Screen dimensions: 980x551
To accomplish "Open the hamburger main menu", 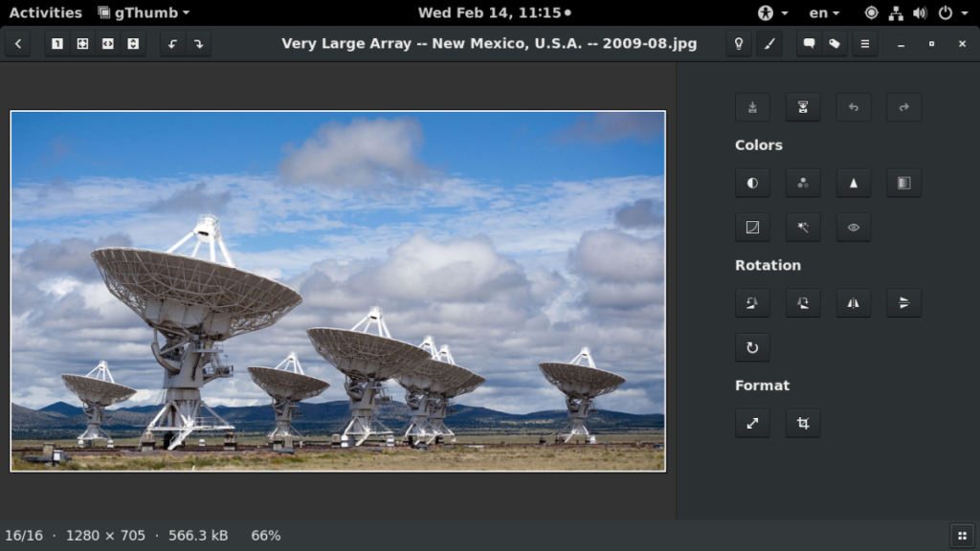I will [865, 44].
